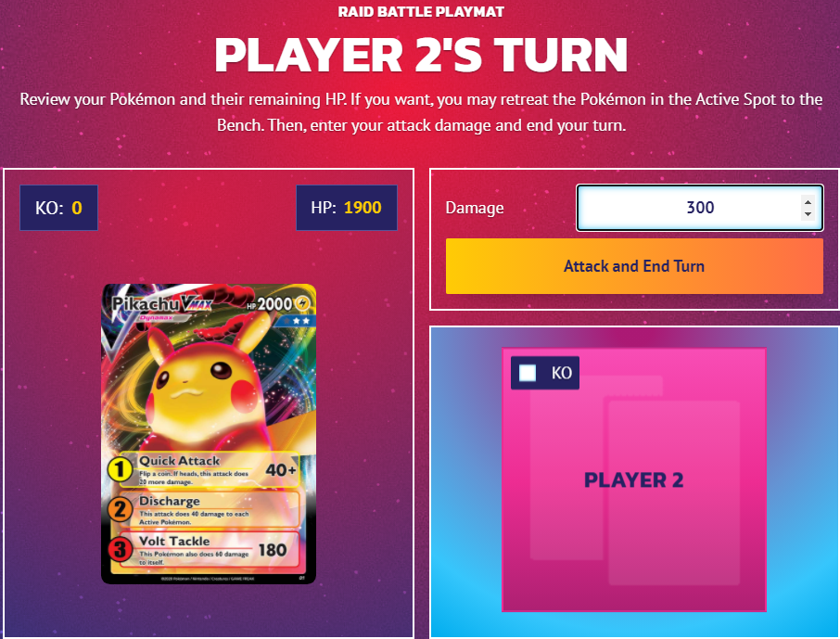Viewport: 840px width, 639px height.
Task: Click the Attack and End Turn button
Action: click(634, 266)
